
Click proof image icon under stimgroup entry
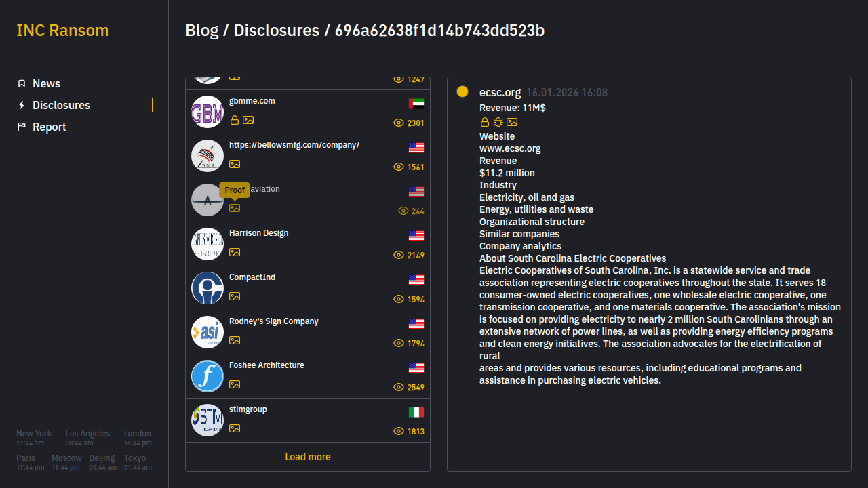235,428
